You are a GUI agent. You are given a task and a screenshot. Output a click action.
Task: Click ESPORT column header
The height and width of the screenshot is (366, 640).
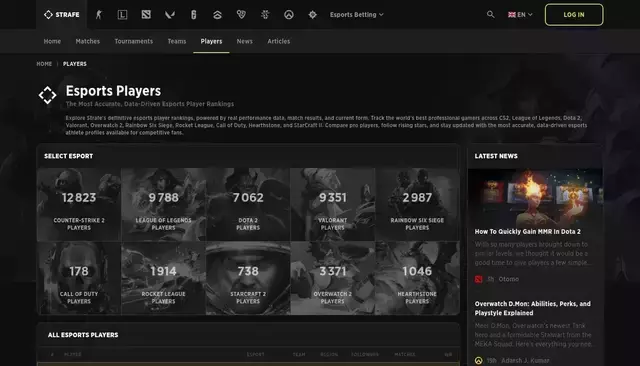[x=256, y=355]
